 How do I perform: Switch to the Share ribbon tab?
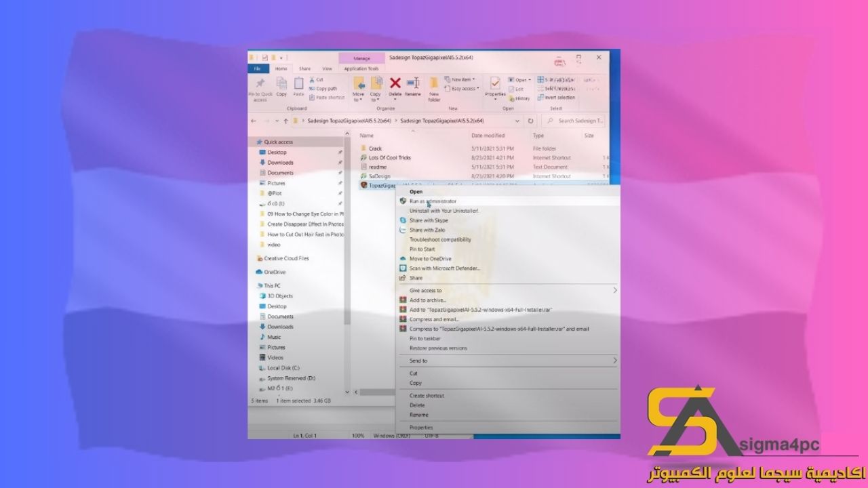click(x=304, y=68)
